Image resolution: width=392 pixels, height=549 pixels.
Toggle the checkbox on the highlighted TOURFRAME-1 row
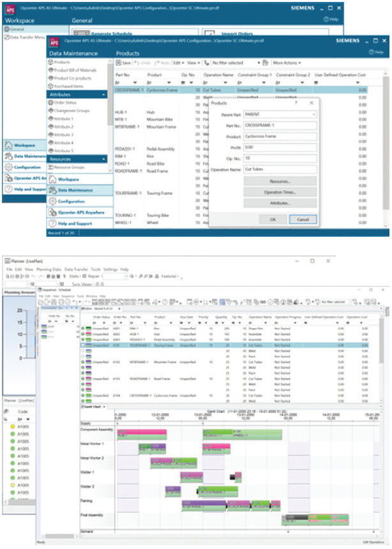pyautogui.click(x=83, y=345)
